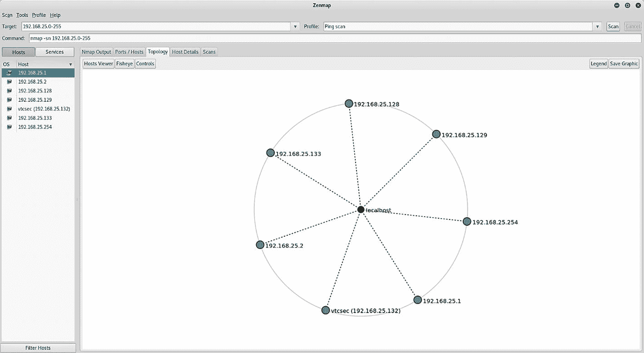Select the Topology tab
Image resolution: width=644 pixels, height=353 pixels.
[x=158, y=52]
